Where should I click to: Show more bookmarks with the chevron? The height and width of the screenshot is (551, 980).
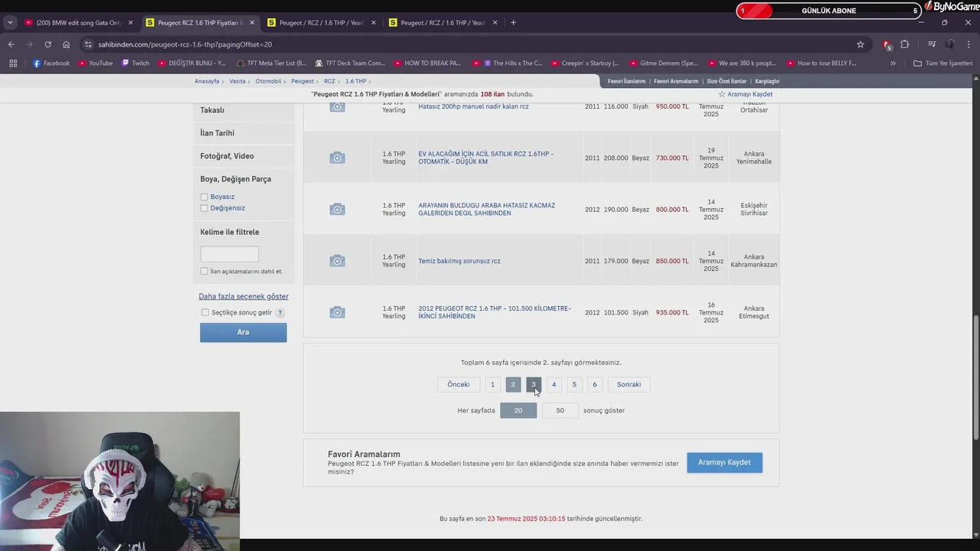pos(893,64)
